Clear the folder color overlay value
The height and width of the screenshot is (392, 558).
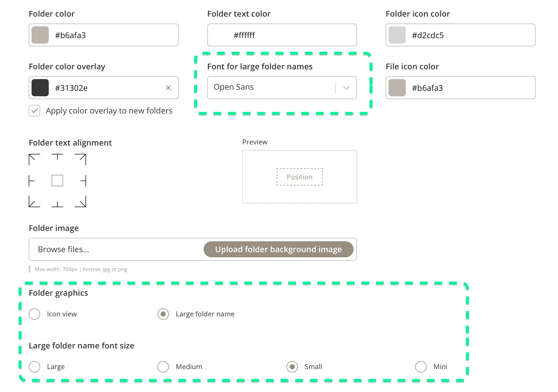pyautogui.click(x=169, y=88)
